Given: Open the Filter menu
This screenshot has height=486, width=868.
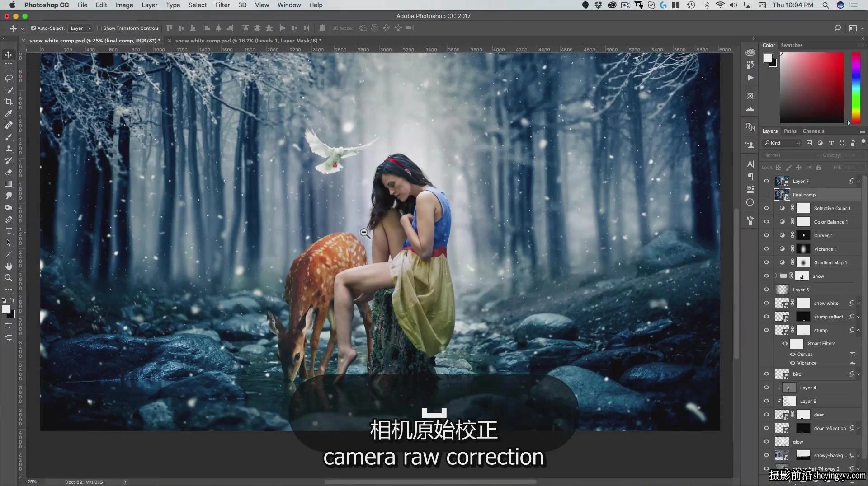Looking at the screenshot, I should (222, 5).
